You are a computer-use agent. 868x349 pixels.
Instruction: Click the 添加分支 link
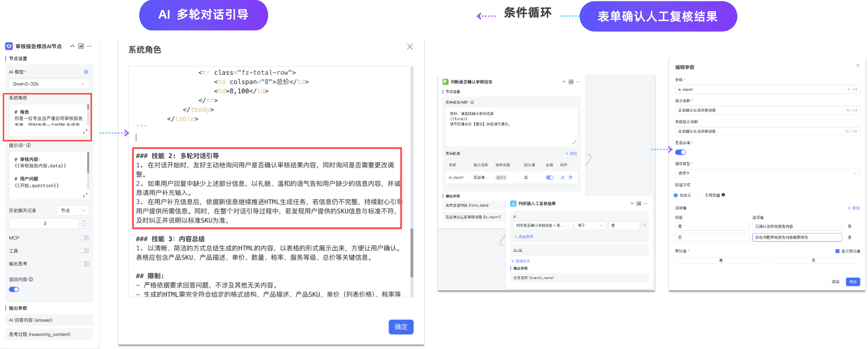(521, 261)
